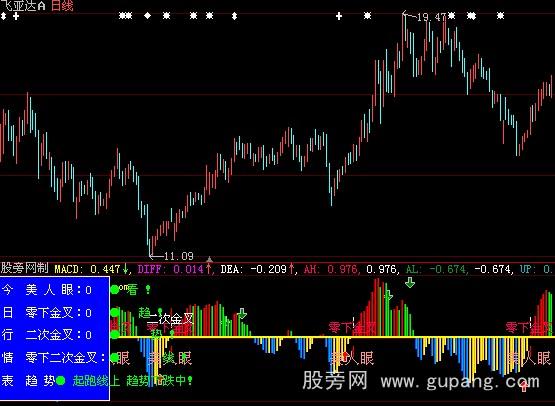Click the DEA: -0.209 value
This screenshot has height=406, width=555.
tap(253, 269)
